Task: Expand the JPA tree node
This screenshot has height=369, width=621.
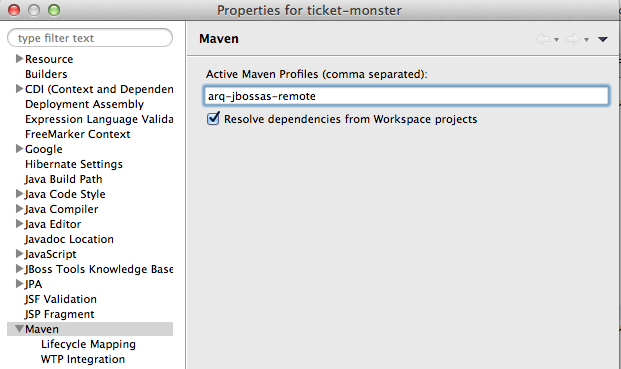Action: coord(19,283)
